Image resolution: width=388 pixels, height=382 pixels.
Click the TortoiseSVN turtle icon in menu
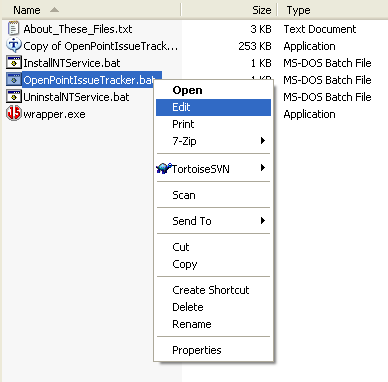coord(164,168)
